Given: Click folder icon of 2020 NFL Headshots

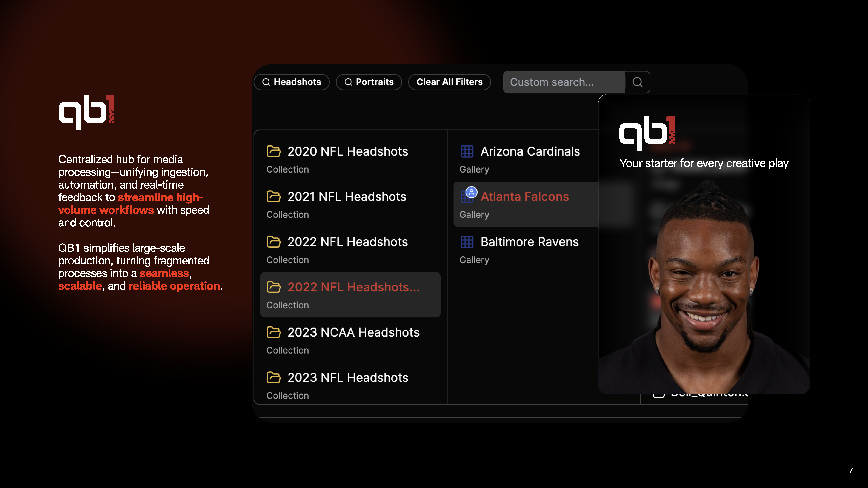Looking at the screenshot, I should coord(273,151).
